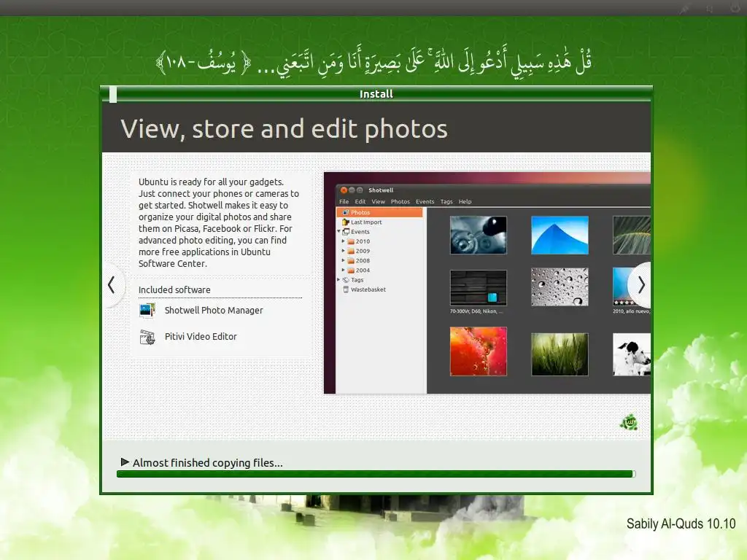Click the Install window title bar

(x=376, y=94)
